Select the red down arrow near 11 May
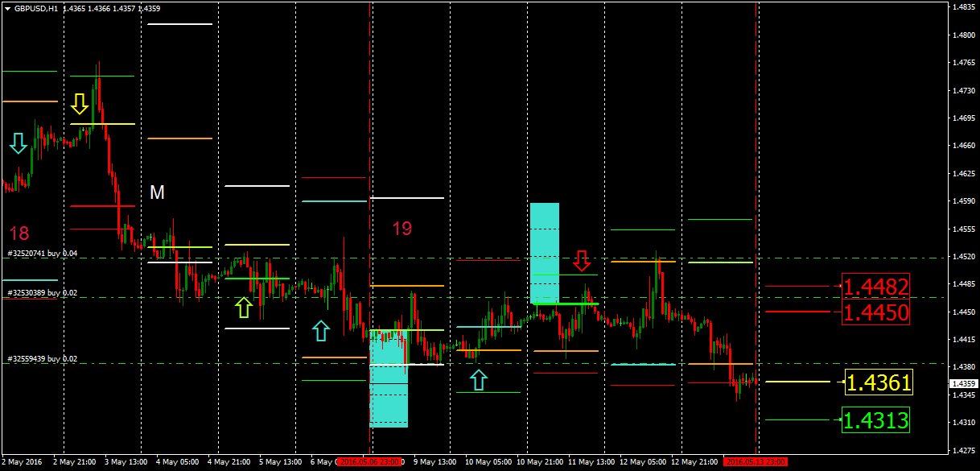The width and height of the screenshot is (980, 471). 583,260
